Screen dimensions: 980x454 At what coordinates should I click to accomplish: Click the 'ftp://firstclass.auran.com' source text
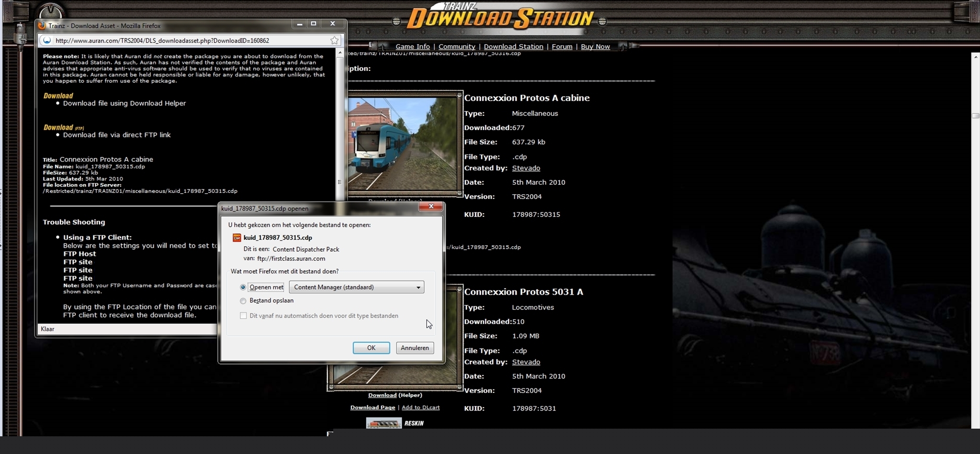[291, 259]
